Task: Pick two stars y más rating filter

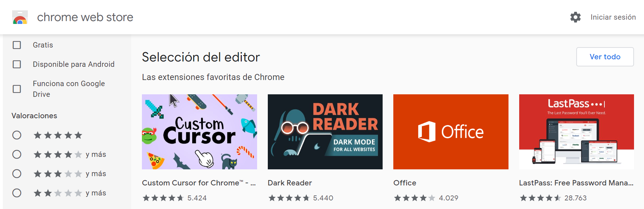Action: [17, 193]
